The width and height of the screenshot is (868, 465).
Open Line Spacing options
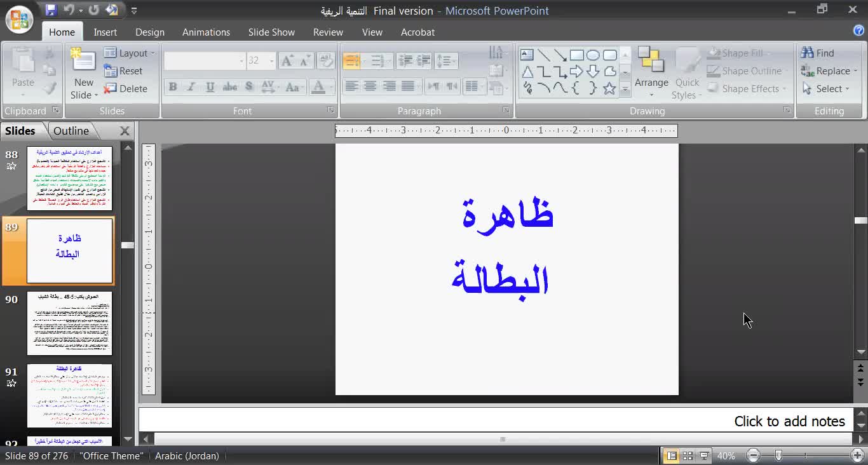446,60
